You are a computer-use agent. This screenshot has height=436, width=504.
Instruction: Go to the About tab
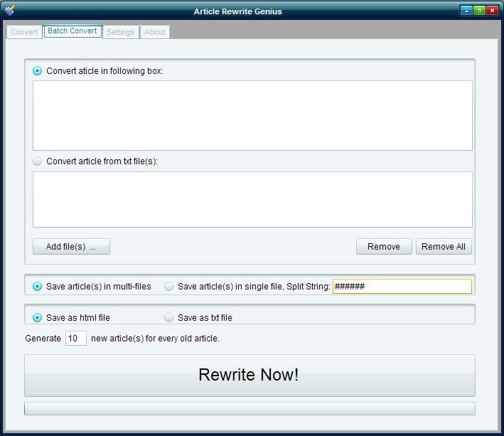(x=154, y=32)
